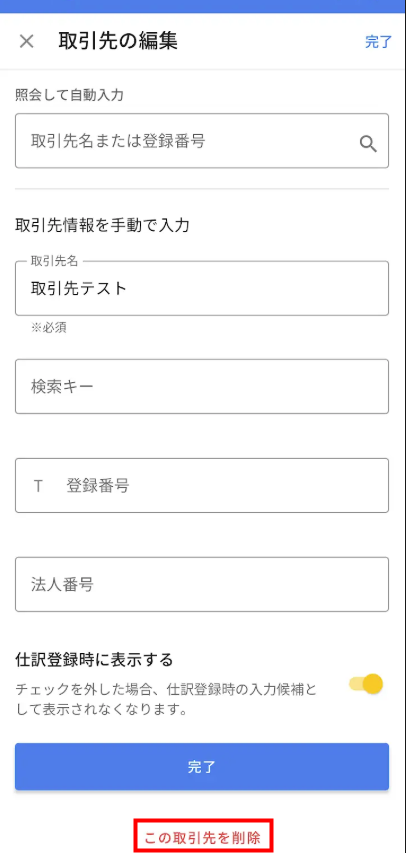406x853 pixels.
Task: Toggle off 仕訳登録時に表示する switch
Action: click(x=366, y=684)
